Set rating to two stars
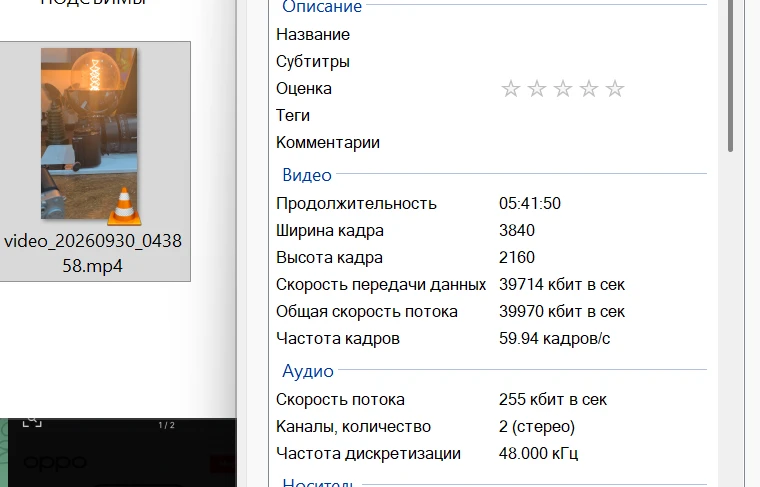The height and width of the screenshot is (487, 760). pos(537,89)
